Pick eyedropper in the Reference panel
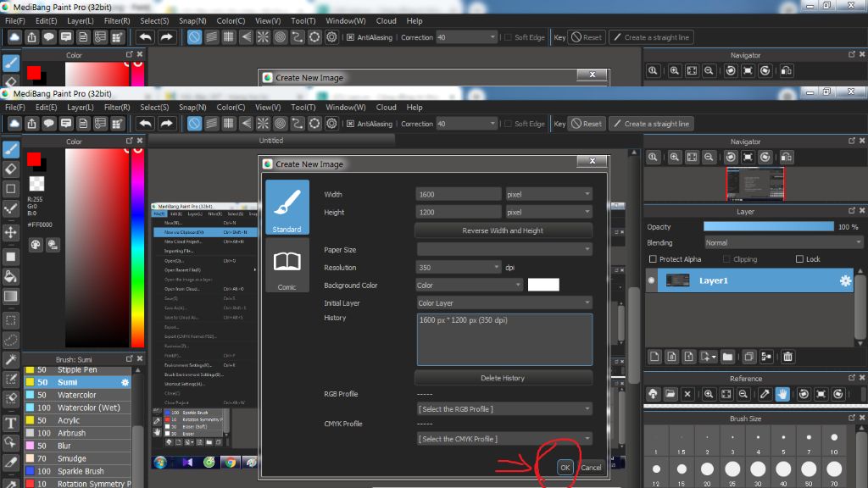The width and height of the screenshot is (868, 488). coord(765,394)
